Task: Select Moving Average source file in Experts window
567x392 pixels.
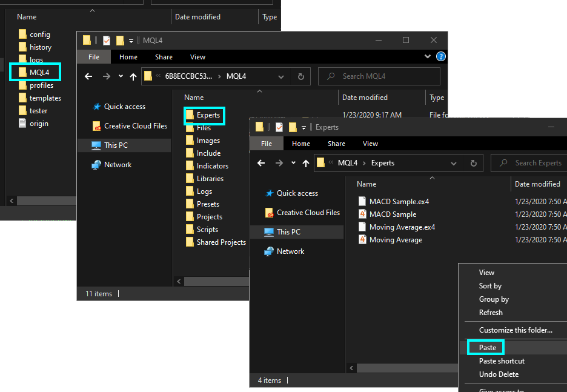Action: pos(390,239)
